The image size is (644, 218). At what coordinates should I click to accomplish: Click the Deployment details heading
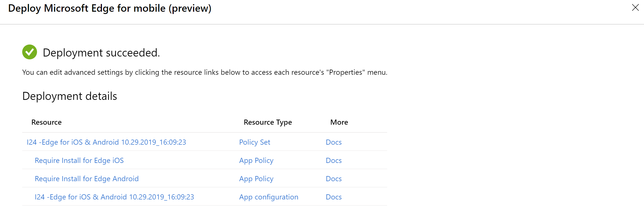coord(69,96)
